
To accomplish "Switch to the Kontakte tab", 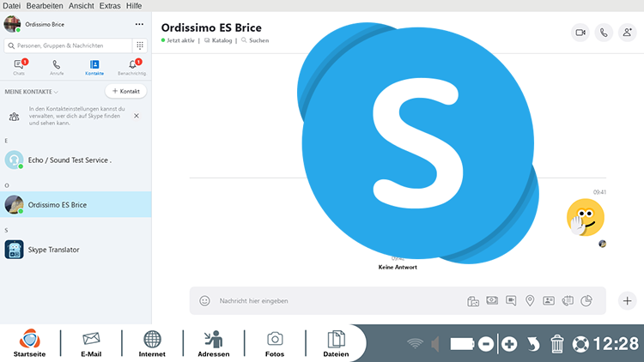I will (x=94, y=67).
